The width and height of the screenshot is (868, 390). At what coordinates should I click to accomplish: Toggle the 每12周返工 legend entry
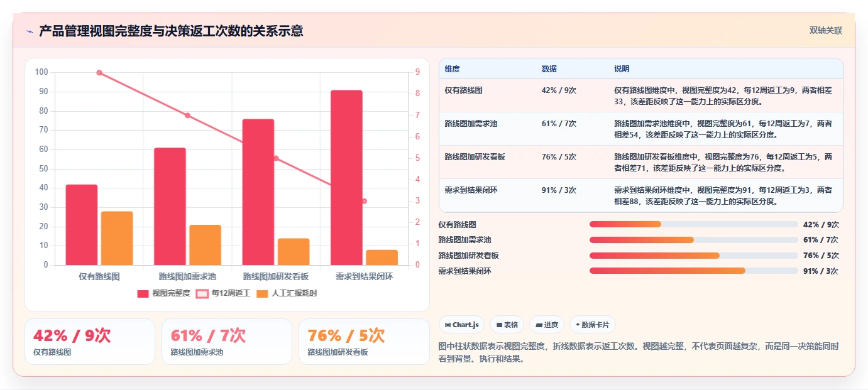click(x=222, y=293)
